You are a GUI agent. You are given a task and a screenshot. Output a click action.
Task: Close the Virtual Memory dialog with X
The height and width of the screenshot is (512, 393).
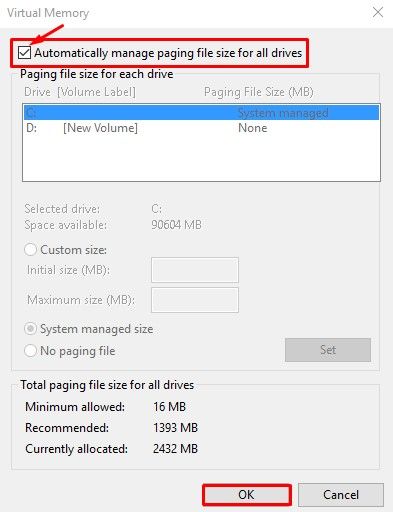(x=378, y=13)
